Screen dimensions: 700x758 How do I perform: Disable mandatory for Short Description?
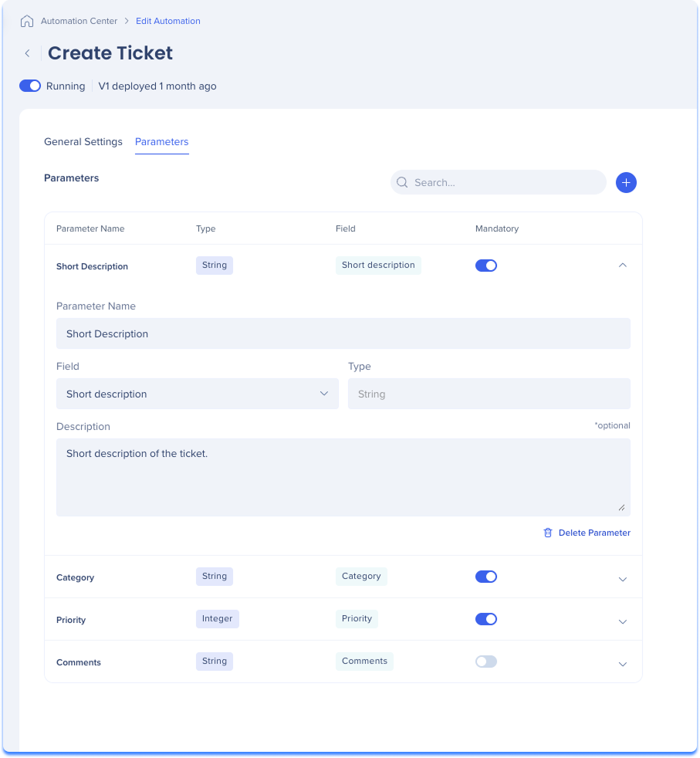coord(486,266)
